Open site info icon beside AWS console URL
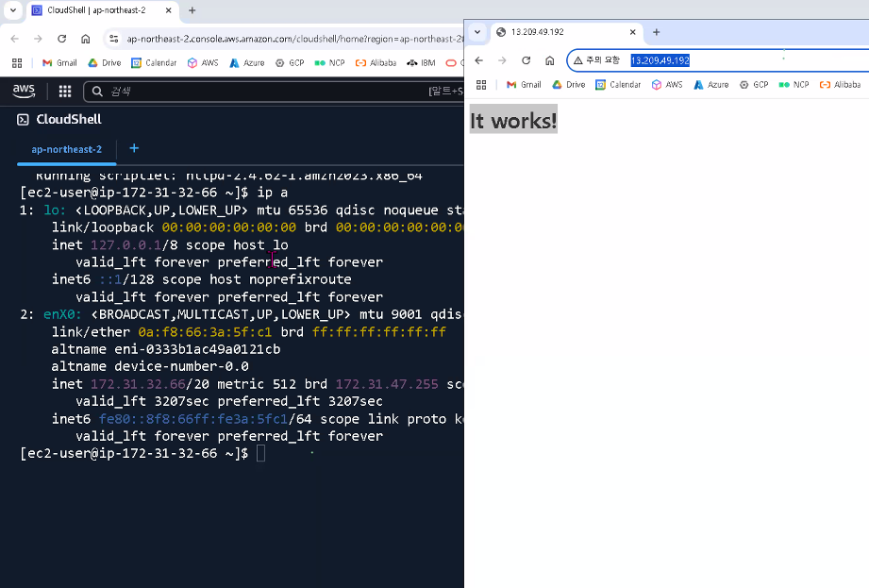Image resolution: width=869 pixels, height=588 pixels. tap(113, 39)
